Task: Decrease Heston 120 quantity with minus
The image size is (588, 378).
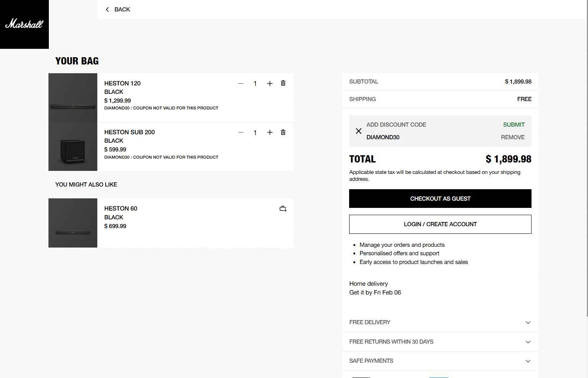Action: click(241, 84)
